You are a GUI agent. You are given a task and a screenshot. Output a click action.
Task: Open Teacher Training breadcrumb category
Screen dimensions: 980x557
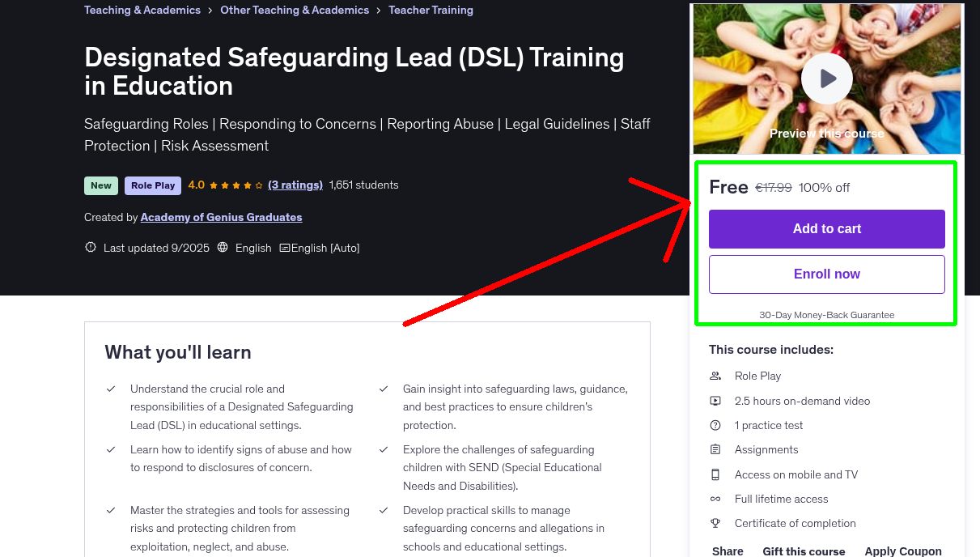431,10
